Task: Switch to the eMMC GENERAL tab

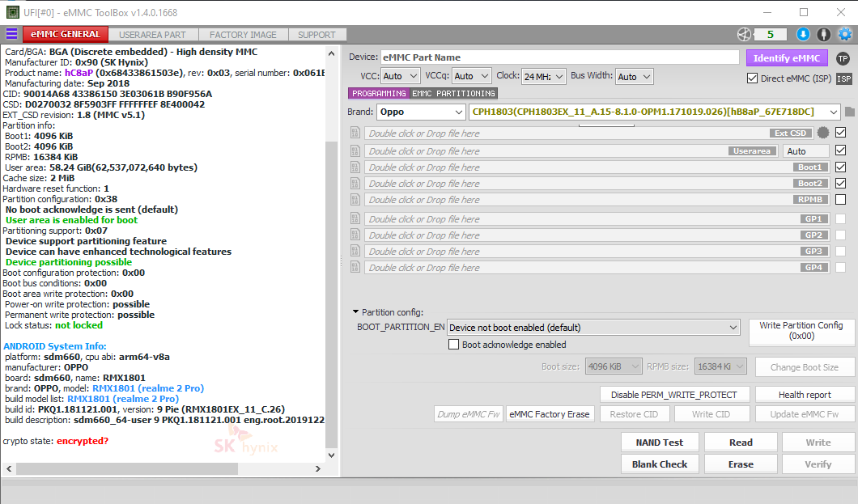Action: click(66, 35)
